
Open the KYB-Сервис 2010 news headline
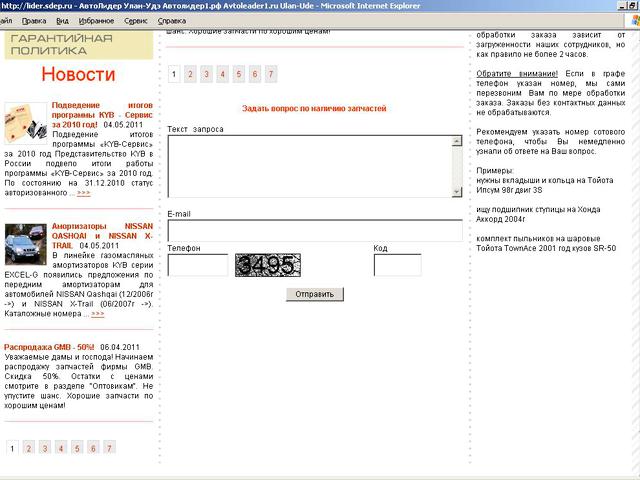pos(102,115)
